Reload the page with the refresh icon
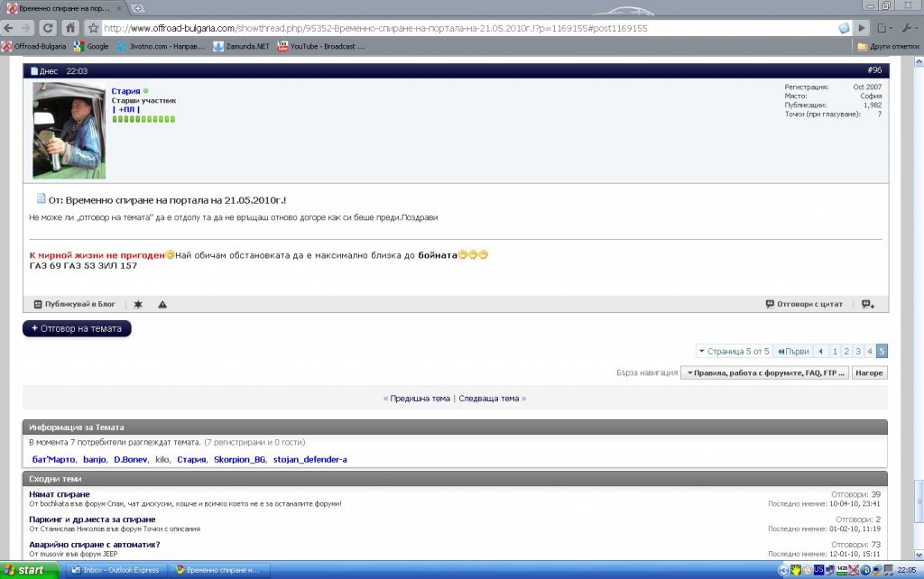Viewport: 924px width, 579px height. [48, 28]
